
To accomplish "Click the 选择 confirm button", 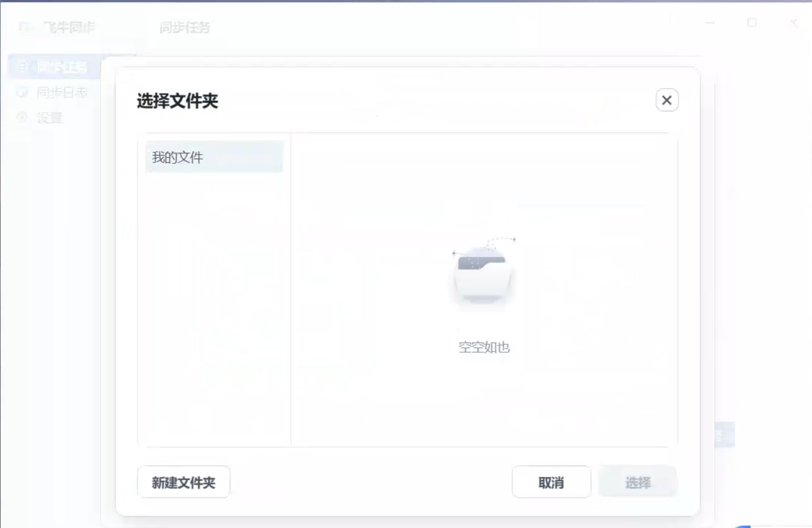I will coord(637,482).
